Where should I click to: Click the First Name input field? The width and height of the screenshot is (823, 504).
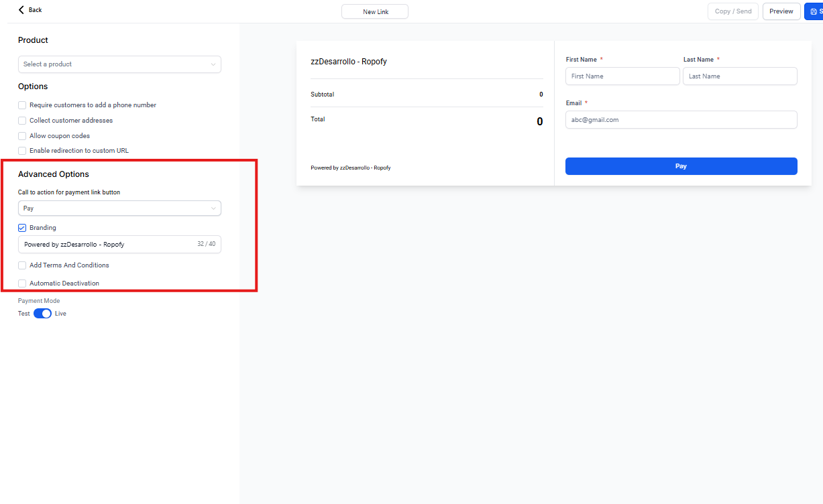click(x=622, y=76)
